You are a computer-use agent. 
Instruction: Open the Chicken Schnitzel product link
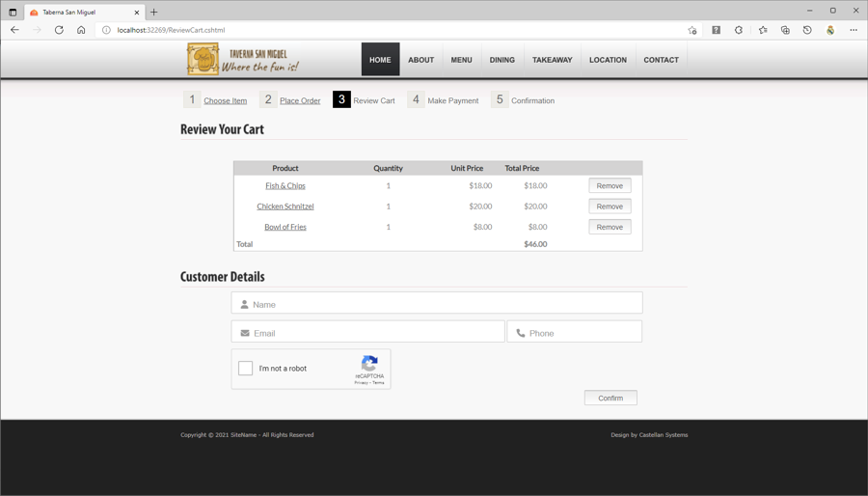pyautogui.click(x=285, y=207)
